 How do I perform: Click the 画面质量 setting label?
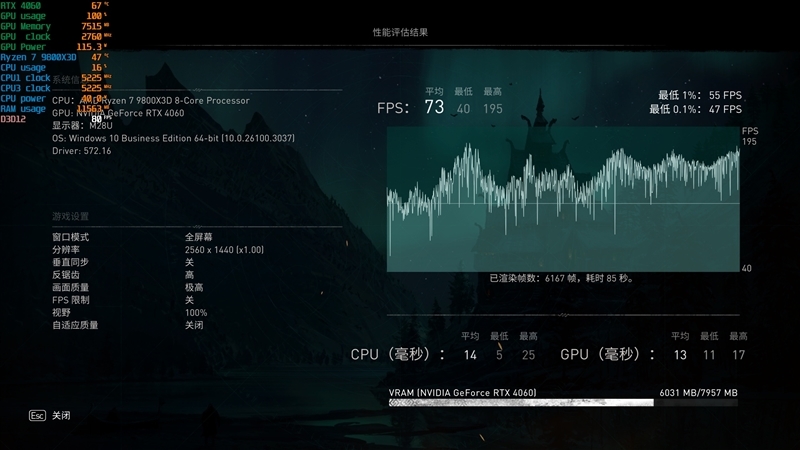point(70,288)
